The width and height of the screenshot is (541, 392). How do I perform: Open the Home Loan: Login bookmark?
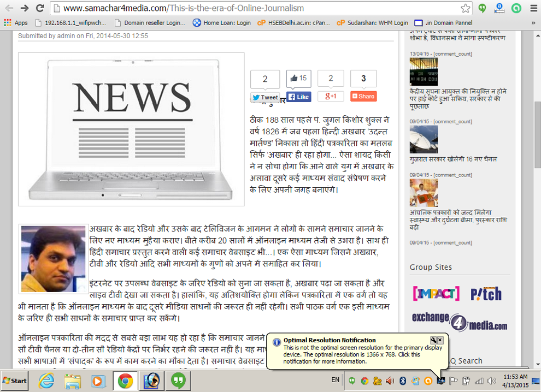(222, 23)
